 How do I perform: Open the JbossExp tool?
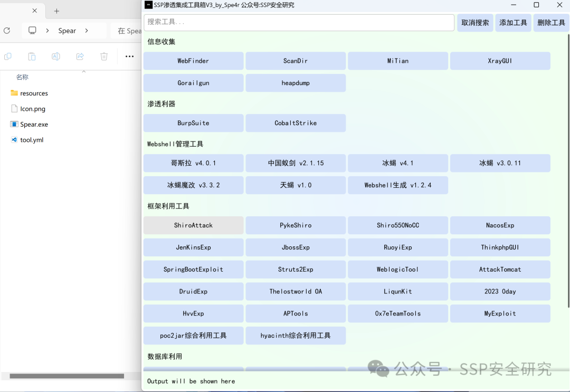296,247
